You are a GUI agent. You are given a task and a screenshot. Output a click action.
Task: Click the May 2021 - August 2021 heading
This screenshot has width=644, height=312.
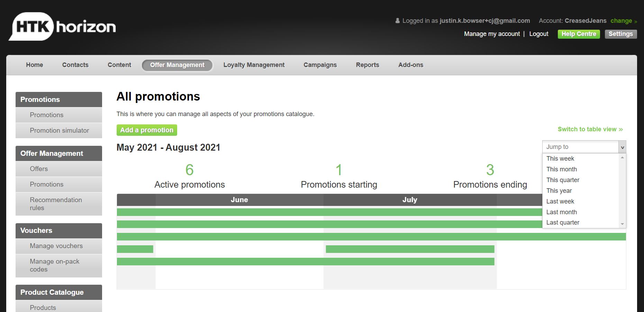pos(169,148)
